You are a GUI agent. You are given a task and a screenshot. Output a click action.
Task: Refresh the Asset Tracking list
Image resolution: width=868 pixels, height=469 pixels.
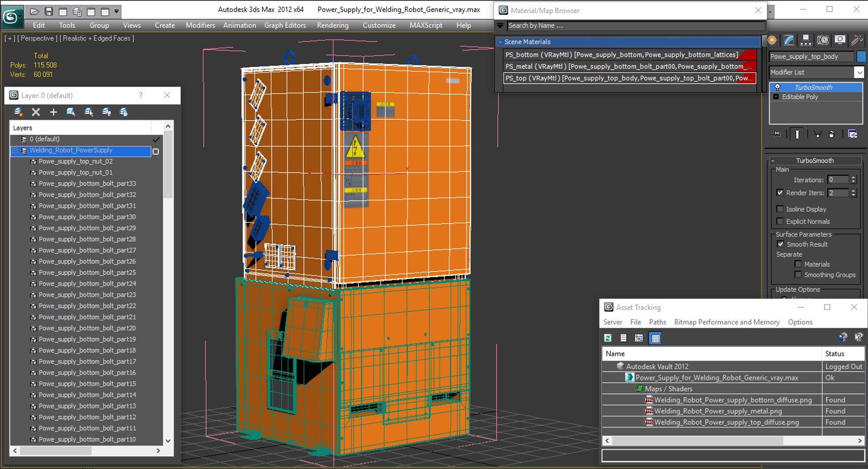608,338
